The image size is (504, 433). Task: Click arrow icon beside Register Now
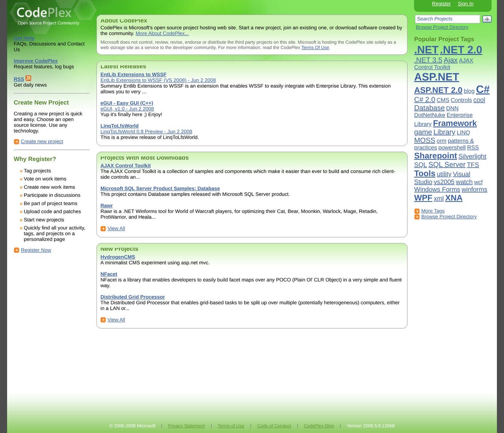(17, 250)
